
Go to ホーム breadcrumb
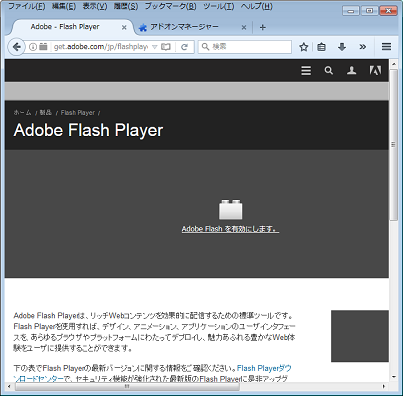click(x=22, y=113)
